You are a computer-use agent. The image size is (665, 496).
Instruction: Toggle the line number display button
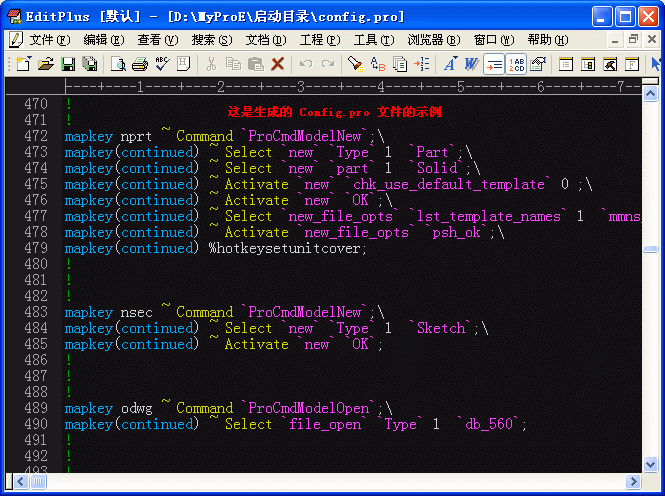pos(516,64)
